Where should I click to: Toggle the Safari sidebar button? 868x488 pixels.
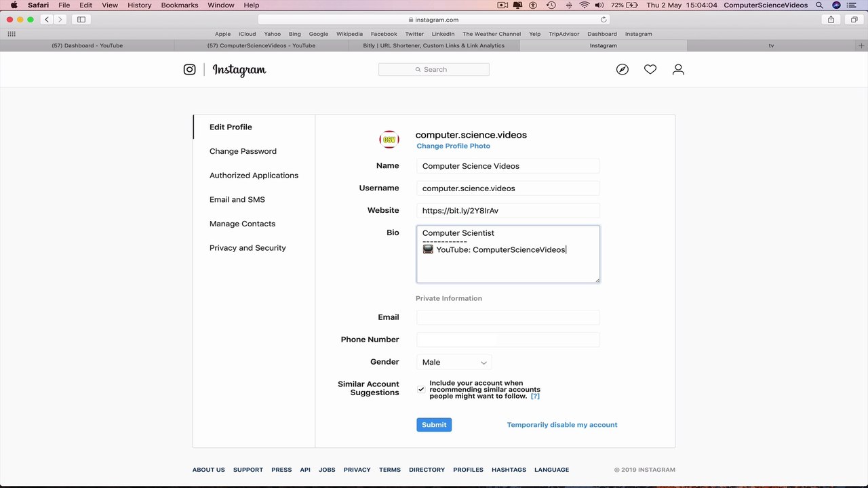tap(81, 20)
